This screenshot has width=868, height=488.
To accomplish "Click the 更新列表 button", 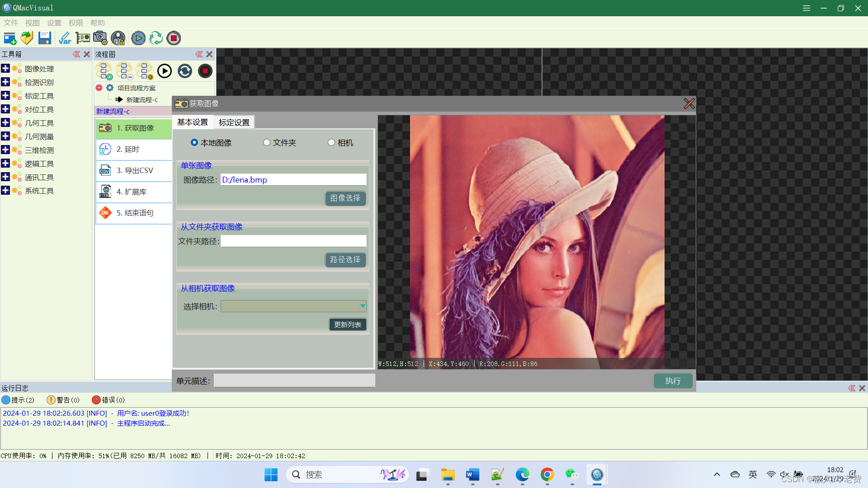I will click(x=348, y=325).
